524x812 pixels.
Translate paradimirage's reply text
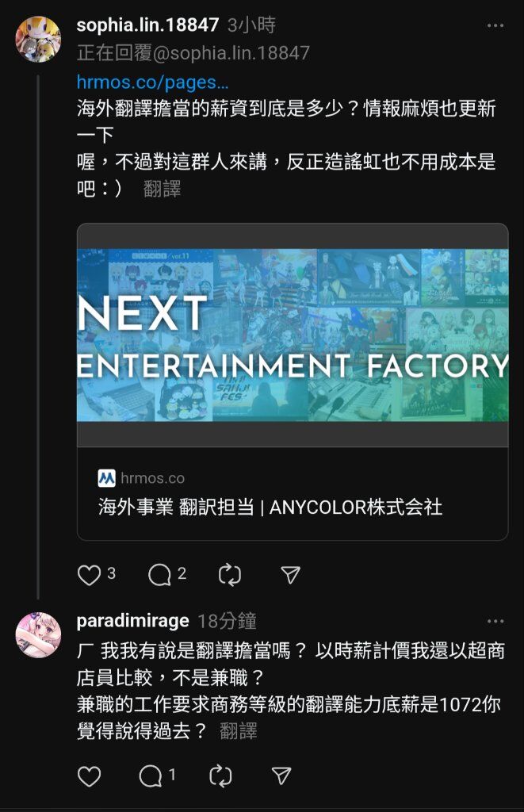coord(238,731)
